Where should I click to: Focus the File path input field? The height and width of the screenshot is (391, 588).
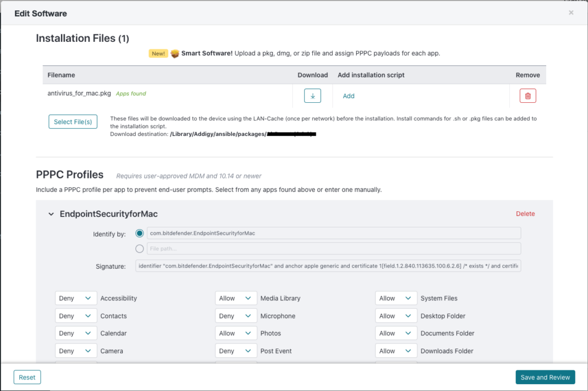pyautogui.click(x=334, y=249)
